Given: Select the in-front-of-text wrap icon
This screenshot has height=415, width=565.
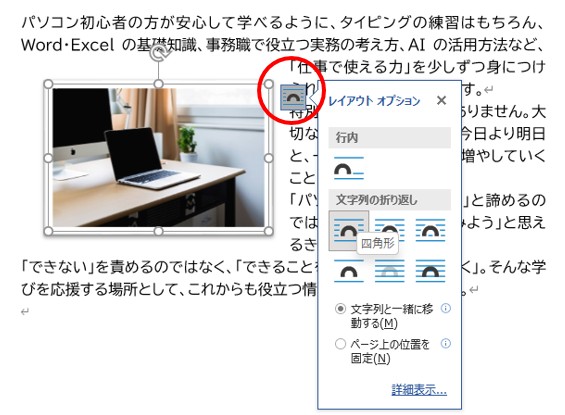Looking at the screenshot, I should (430, 271).
